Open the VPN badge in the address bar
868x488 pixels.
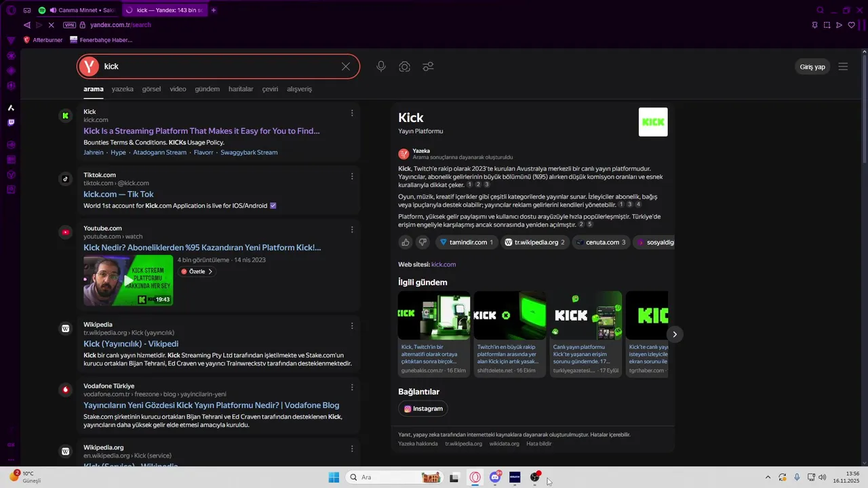69,25
